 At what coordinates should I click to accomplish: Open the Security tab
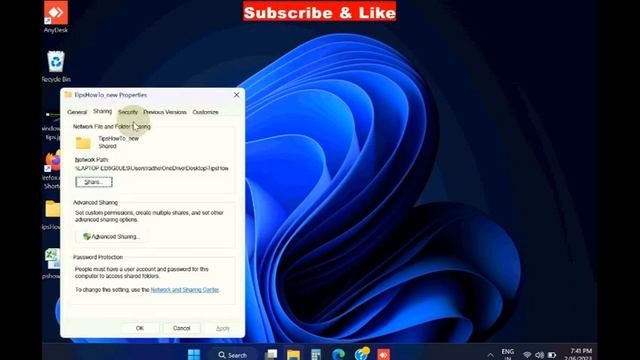coord(128,112)
